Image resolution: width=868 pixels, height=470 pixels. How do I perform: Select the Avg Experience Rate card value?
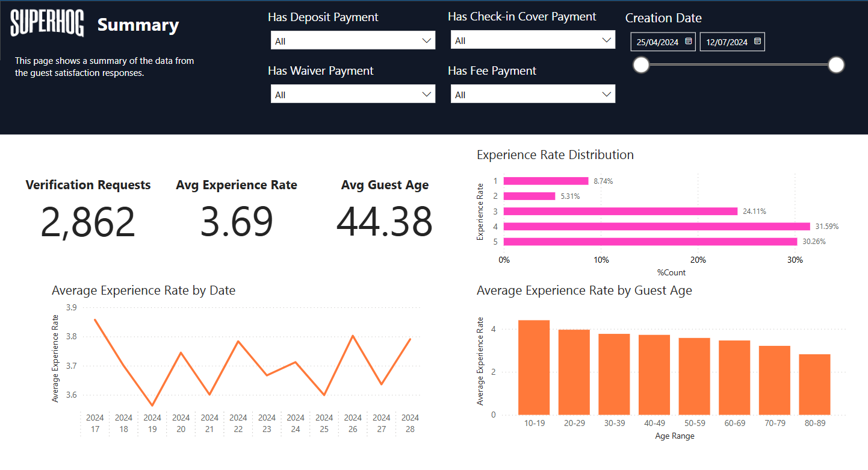pyautogui.click(x=236, y=222)
